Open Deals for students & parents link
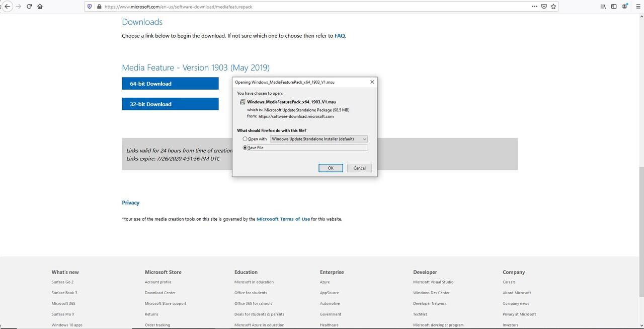The width and height of the screenshot is (644, 329). pyautogui.click(x=259, y=314)
